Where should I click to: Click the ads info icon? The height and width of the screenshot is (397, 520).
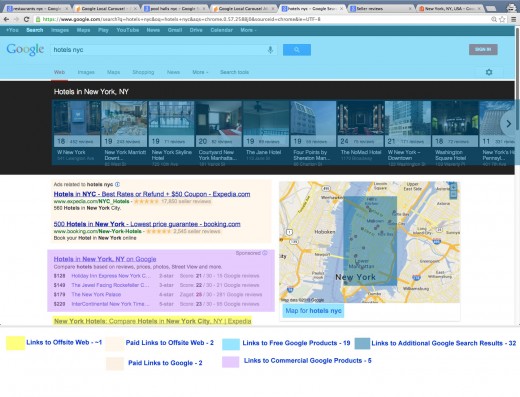[x=117, y=184]
